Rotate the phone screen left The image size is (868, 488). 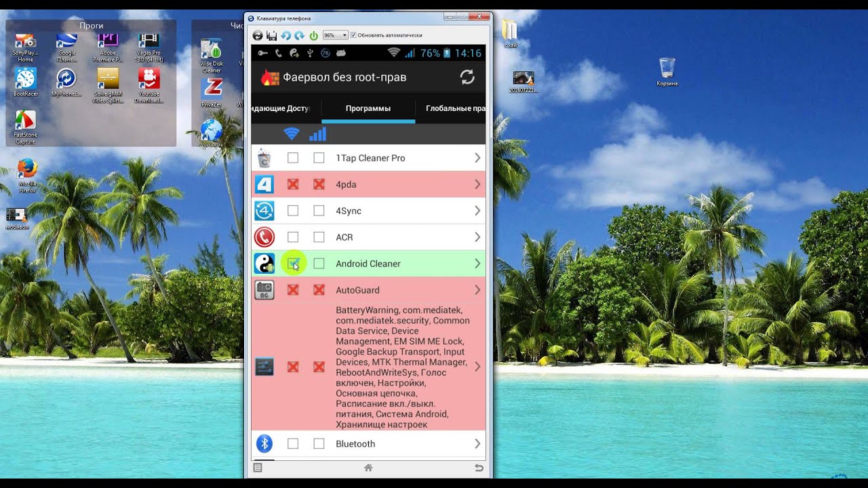[285, 35]
